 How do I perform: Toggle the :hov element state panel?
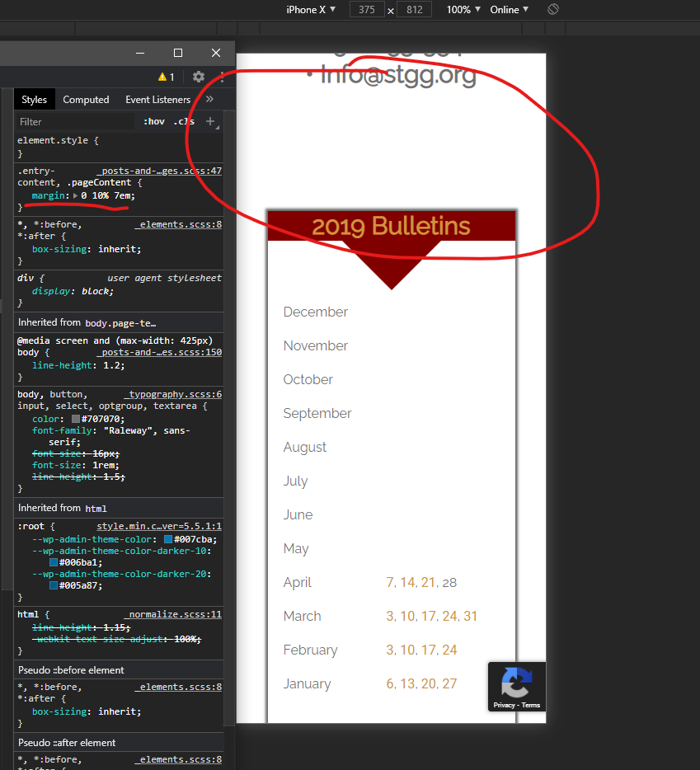(153, 121)
